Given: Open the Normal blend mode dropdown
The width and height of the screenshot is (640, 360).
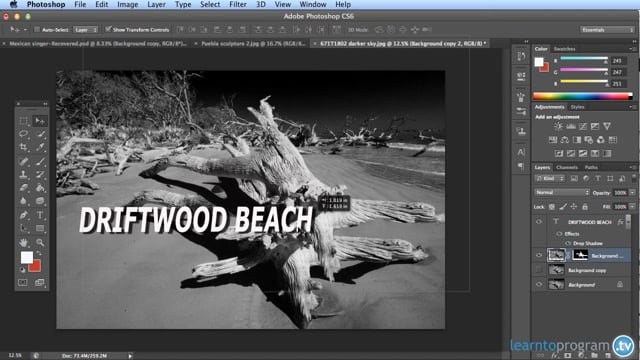Looking at the screenshot, I should point(562,192).
